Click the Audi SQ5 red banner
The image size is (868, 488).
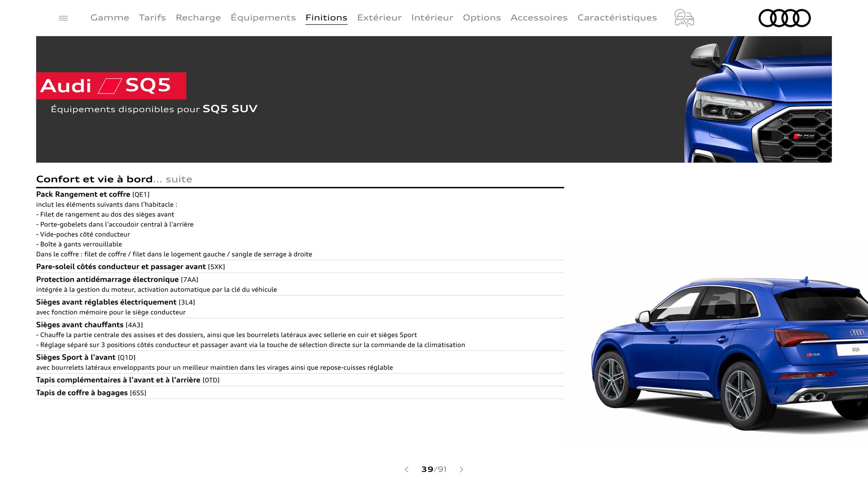[111, 86]
